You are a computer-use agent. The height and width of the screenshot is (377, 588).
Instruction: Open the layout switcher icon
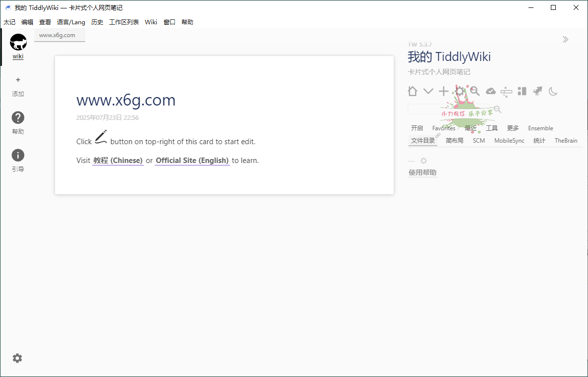coord(522,91)
